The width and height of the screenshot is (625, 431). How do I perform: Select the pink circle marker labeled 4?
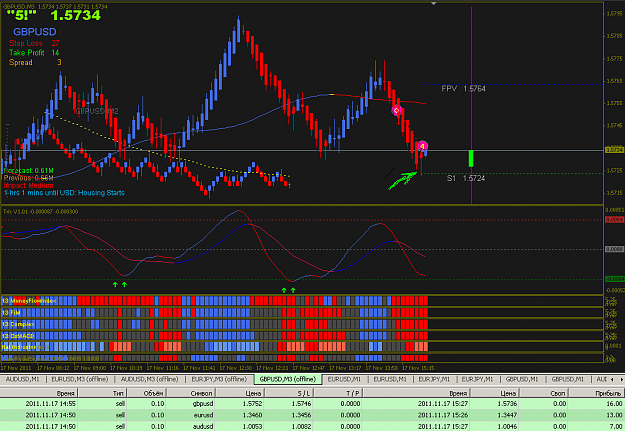tap(423, 146)
